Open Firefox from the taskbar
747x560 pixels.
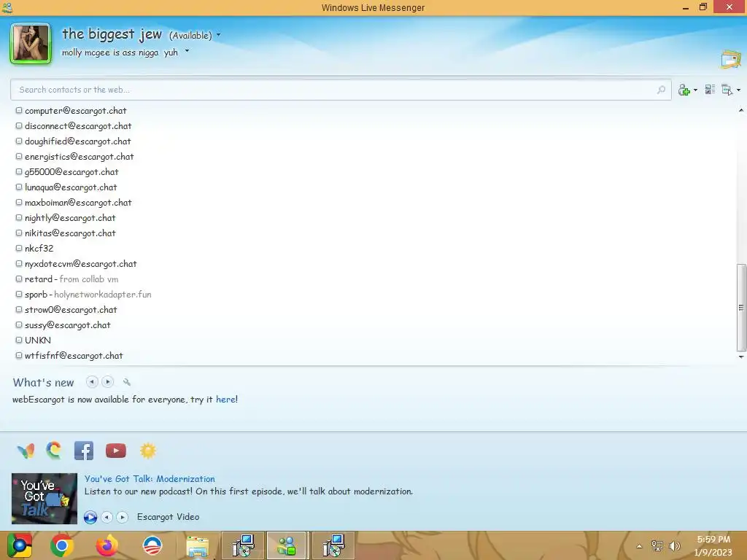point(107,545)
